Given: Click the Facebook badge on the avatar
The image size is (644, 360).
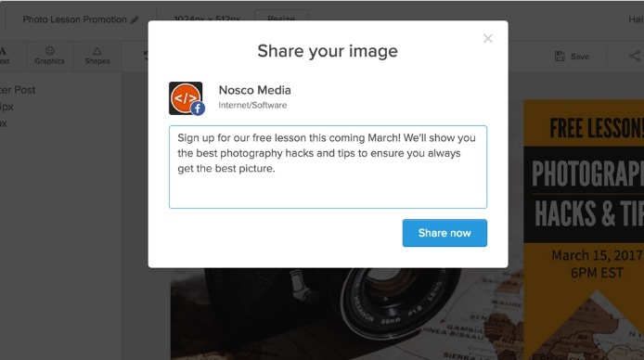Looking at the screenshot, I should (x=198, y=109).
